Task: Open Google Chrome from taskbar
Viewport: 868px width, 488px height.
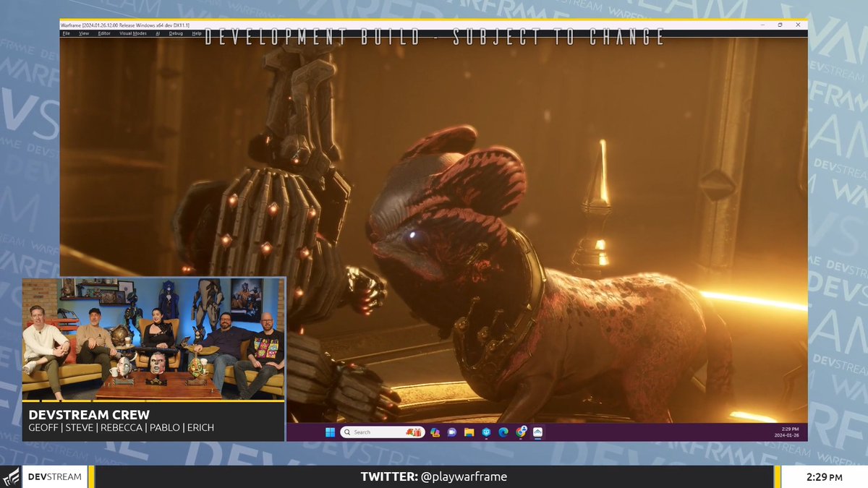Action: coord(522,432)
